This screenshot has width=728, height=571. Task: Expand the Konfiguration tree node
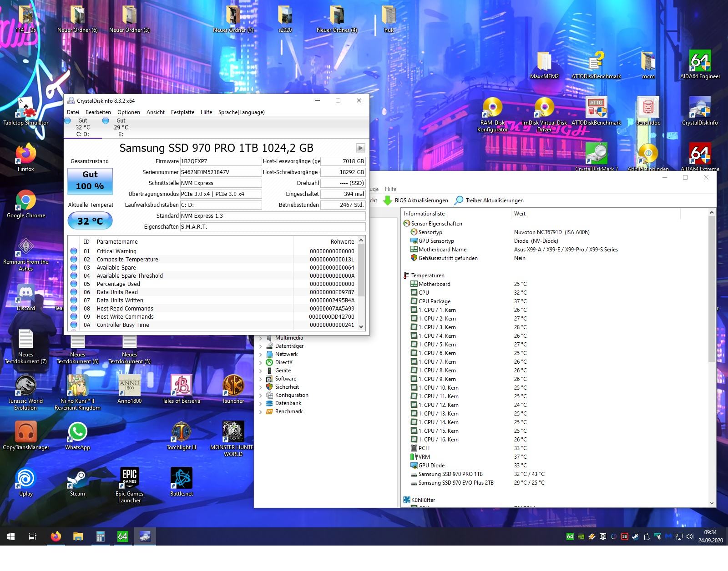tap(261, 395)
